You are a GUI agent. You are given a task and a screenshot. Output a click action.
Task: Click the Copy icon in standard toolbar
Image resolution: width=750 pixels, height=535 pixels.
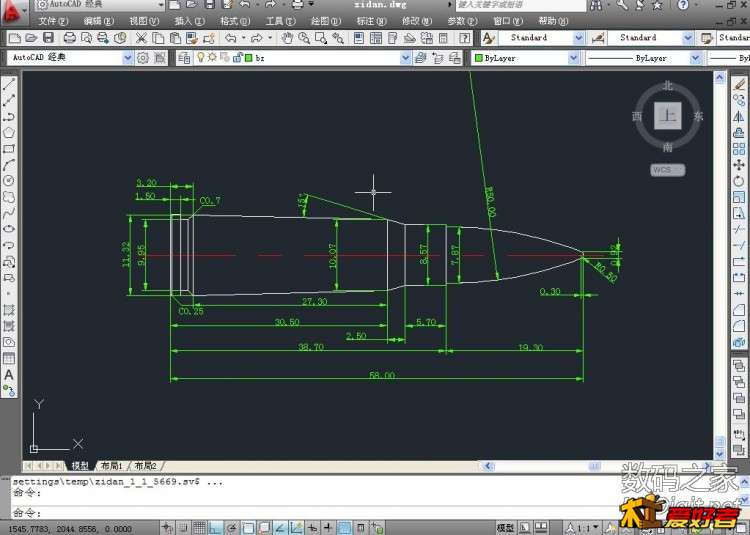click(x=158, y=38)
